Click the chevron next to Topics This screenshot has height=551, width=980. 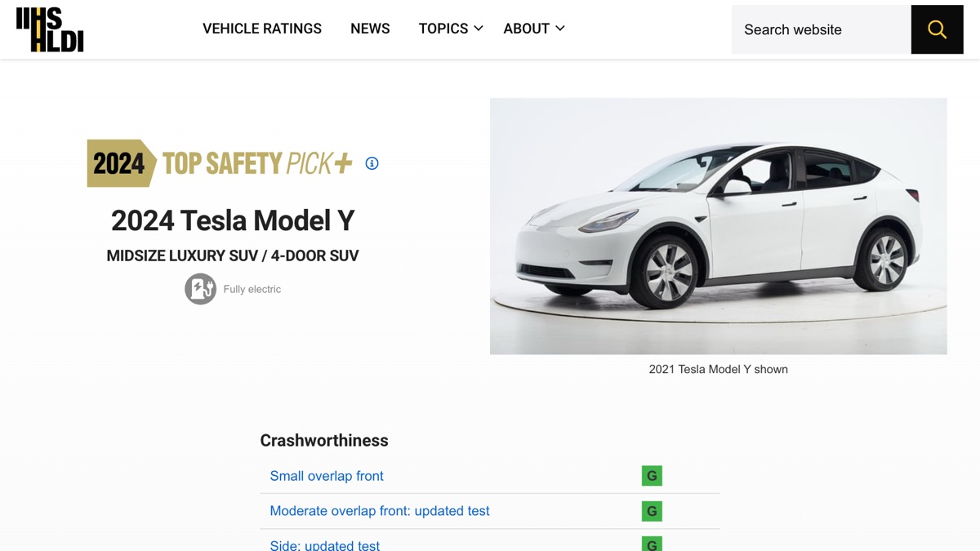pos(479,29)
